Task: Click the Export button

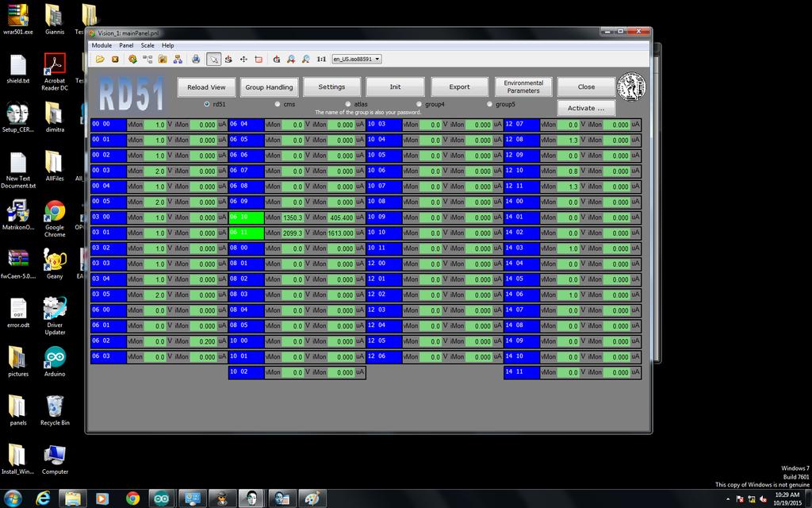Action: pos(459,87)
